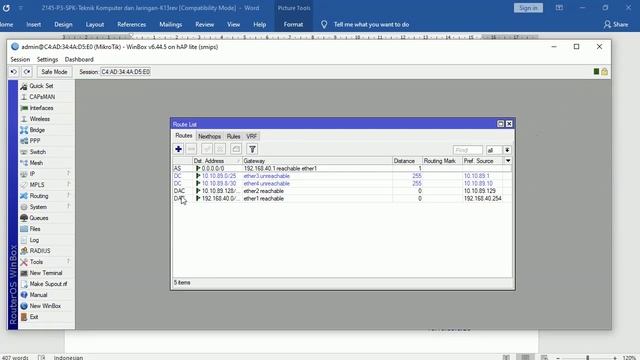640x360 pixels.
Task: Select the ether2 reachable route row
Action: [x=342, y=191]
